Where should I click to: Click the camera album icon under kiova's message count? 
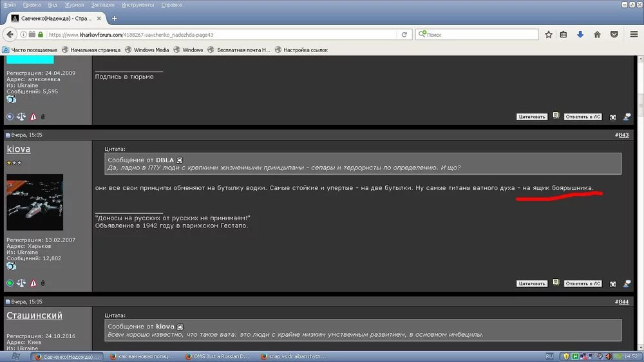point(11,266)
